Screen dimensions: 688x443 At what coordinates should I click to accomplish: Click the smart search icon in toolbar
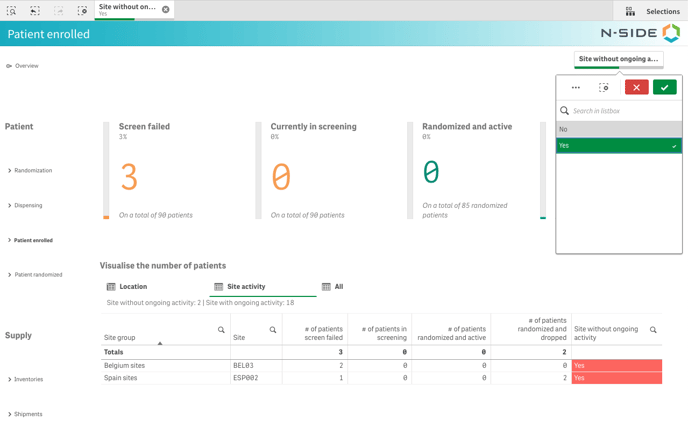pos(11,11)
